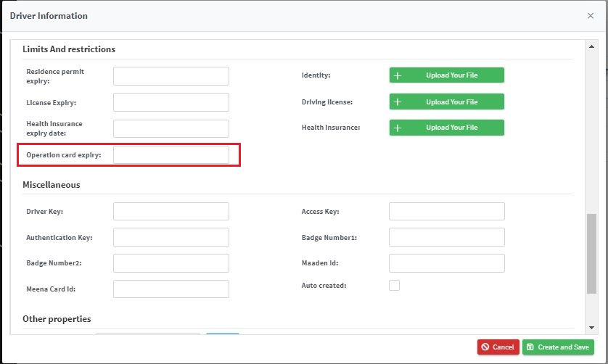Viewport: 608px width, 364px height.
Task: Click the prohibited icon on the Cancel button
Action: tap(485, 347)
